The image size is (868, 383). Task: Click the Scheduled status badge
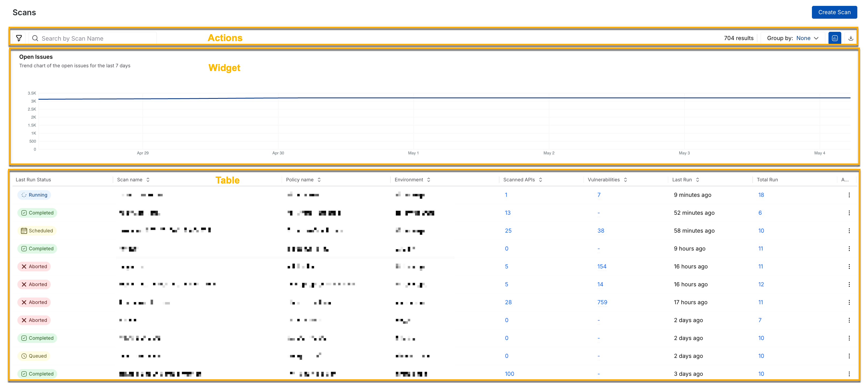[x=37, y=230]
